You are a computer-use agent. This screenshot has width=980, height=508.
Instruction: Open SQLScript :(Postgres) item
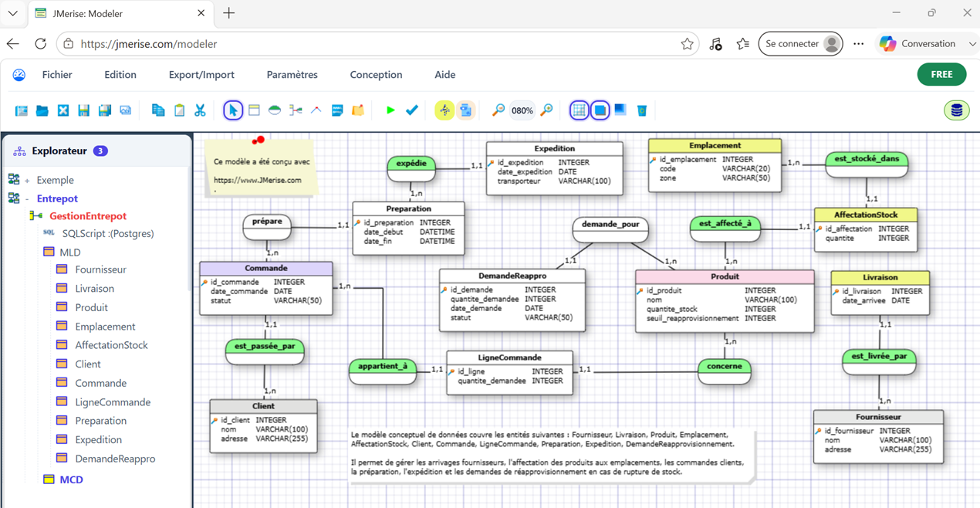point(108,233)
